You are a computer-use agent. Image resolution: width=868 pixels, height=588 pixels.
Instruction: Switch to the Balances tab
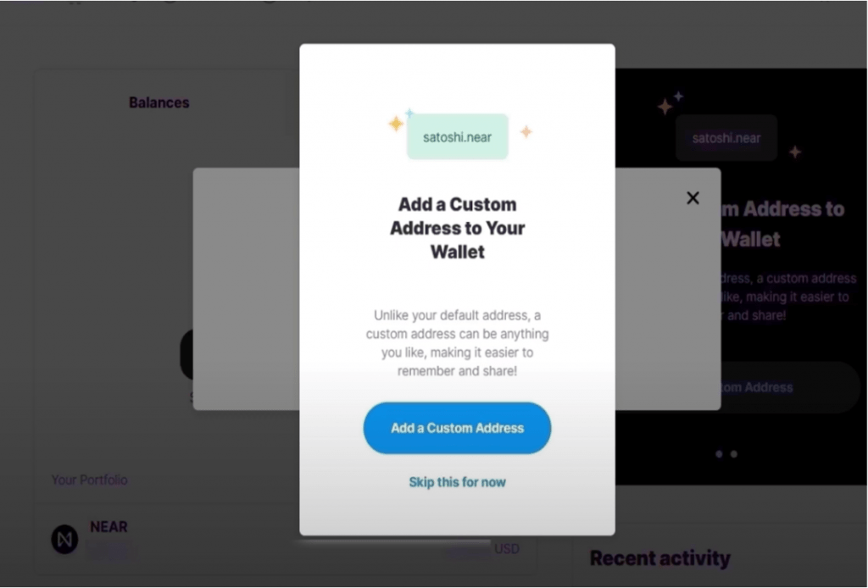tap(159, 103)
